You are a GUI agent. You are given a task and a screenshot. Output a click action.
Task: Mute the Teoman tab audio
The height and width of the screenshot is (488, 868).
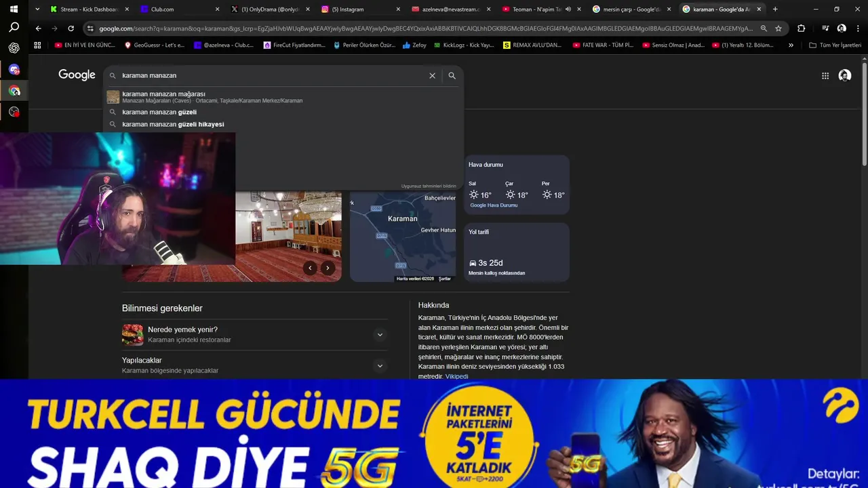pos(568,9)
